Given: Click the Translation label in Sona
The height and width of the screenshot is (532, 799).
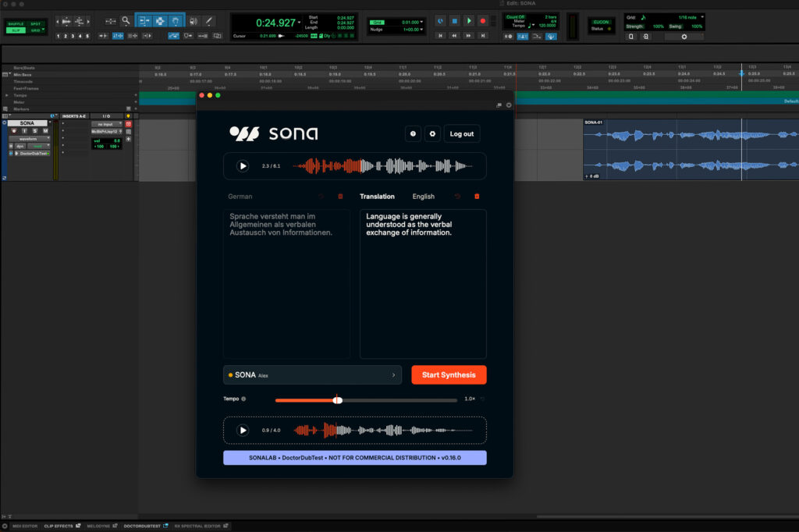Looking at the screenshot, I should tap(377, 197).
